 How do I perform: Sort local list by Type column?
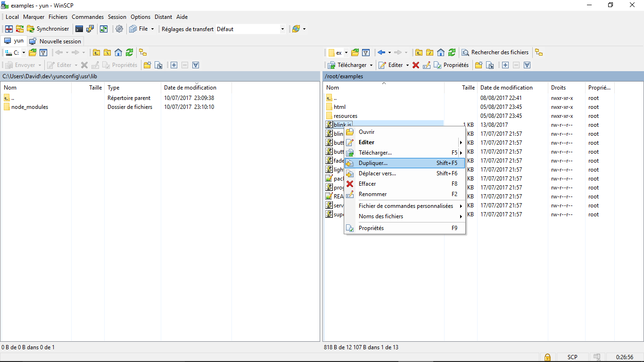coord(133,88)
